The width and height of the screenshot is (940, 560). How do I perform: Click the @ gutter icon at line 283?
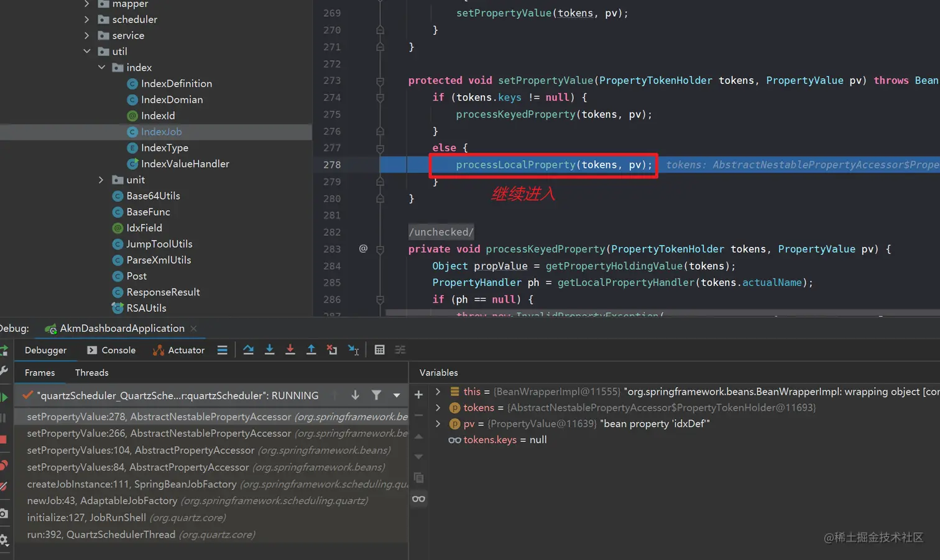(x=363, y=249)
